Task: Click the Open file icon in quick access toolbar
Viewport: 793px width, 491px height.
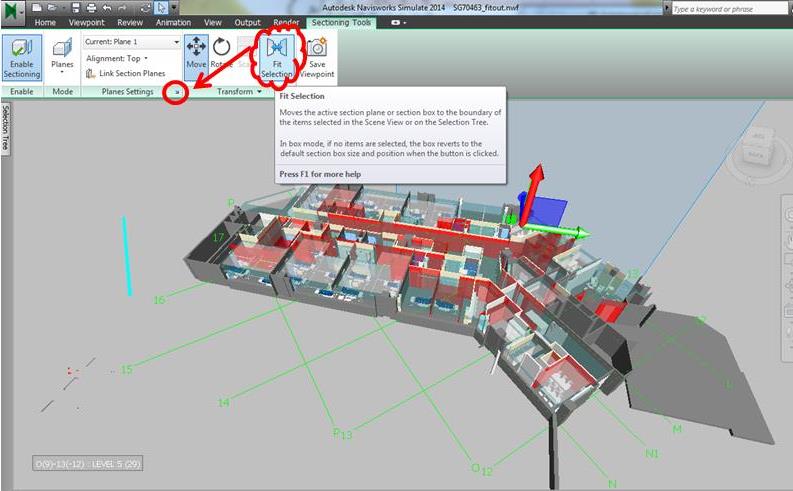Action: [x=53, y=8]
